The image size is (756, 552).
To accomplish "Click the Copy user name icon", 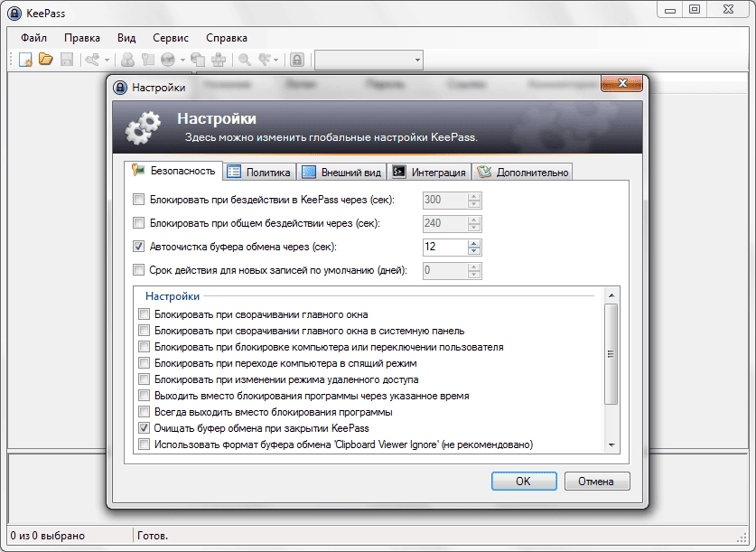I will [x=127, y=60].
